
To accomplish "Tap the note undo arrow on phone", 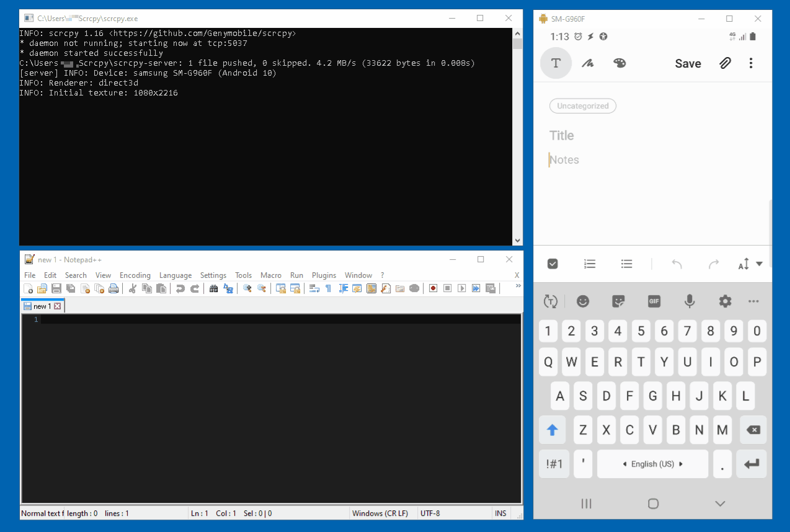I will pos(677,264).
